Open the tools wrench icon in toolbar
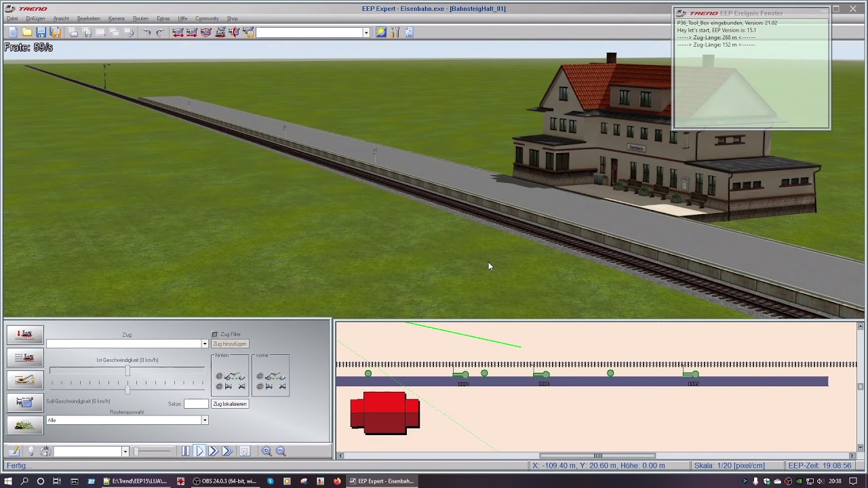 point(395,32)
